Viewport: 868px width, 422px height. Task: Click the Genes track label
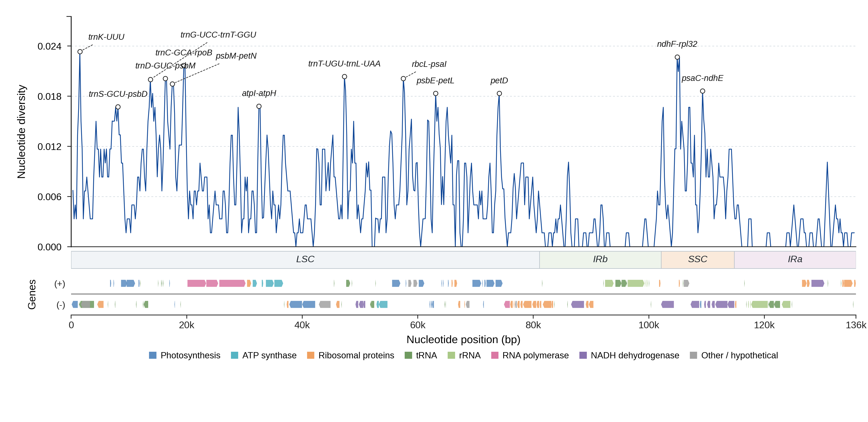click(x=32, y=294)
